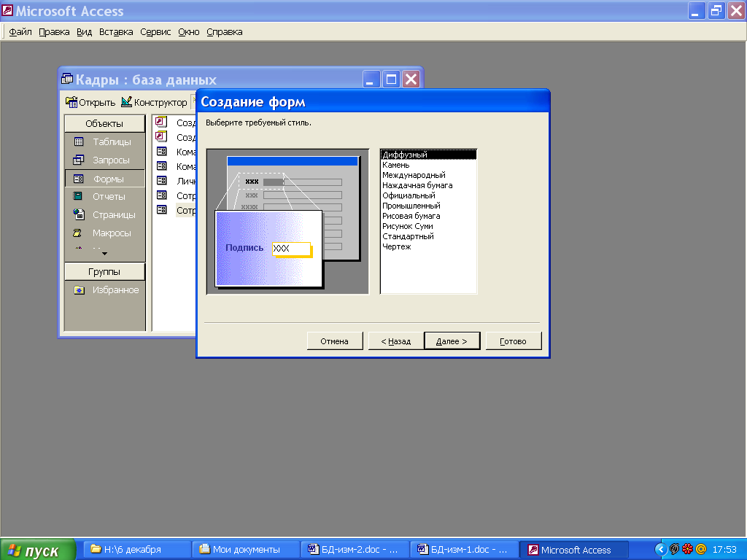The height and width of the screenshot is (560, 747).
Task: Select the Наждачная бумага style
Action: (428, 185)
